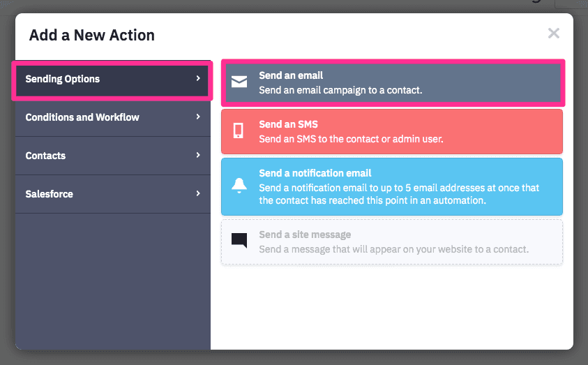
Task: Expand Conditions and Workflow chevron arrow
Action: coord(198,117)
